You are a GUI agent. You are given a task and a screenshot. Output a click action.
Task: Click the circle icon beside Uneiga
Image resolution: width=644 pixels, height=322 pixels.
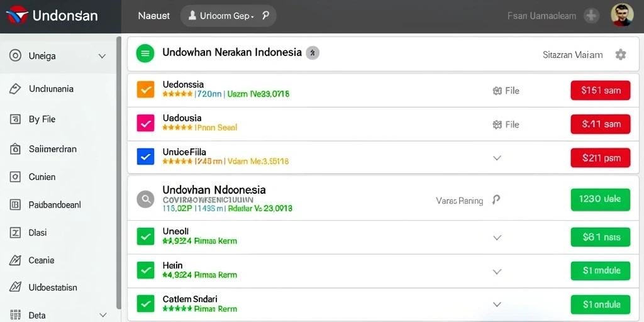point(15,56)
